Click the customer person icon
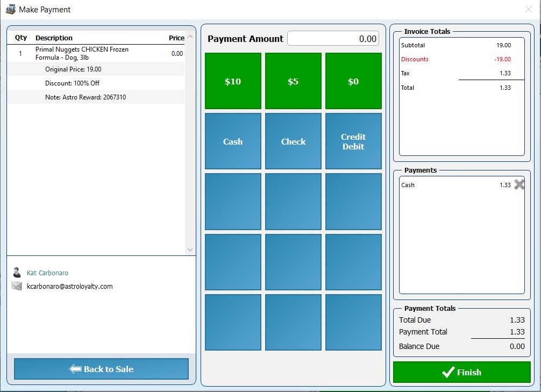 (17, 272)
